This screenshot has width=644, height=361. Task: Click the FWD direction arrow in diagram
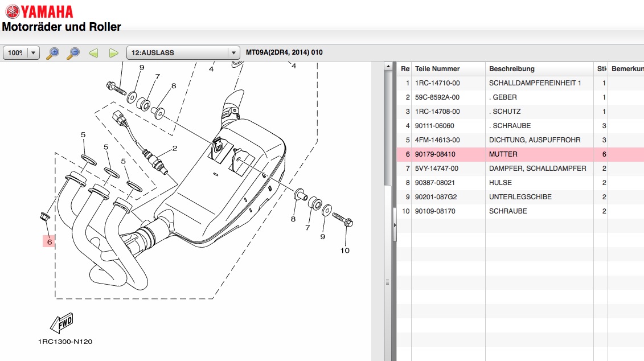click(x=62, y=323)
